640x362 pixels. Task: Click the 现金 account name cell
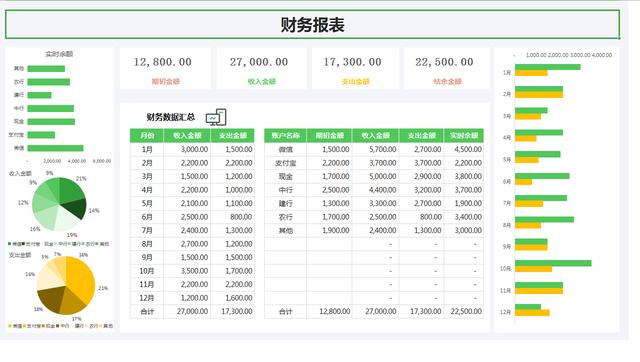(x=285, y=176)
